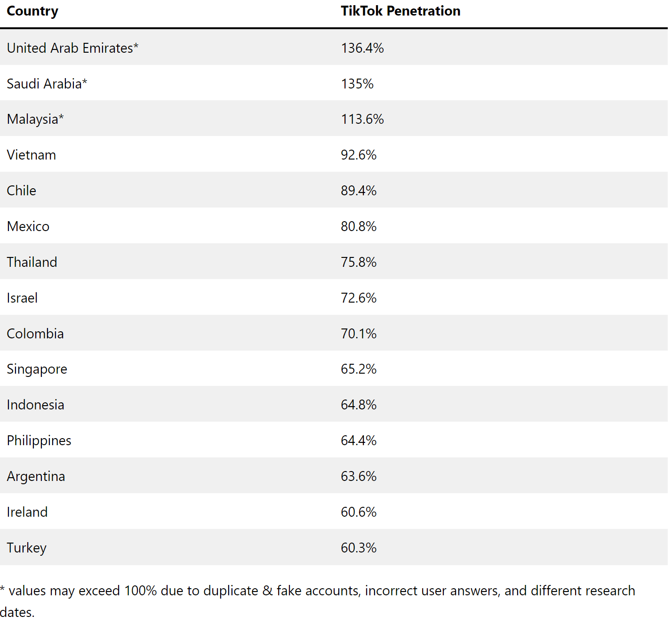Click the Saudi Arabia country cell
This screenshot has height=624, width=672.
pyautogui.click(x=47, y=84)
